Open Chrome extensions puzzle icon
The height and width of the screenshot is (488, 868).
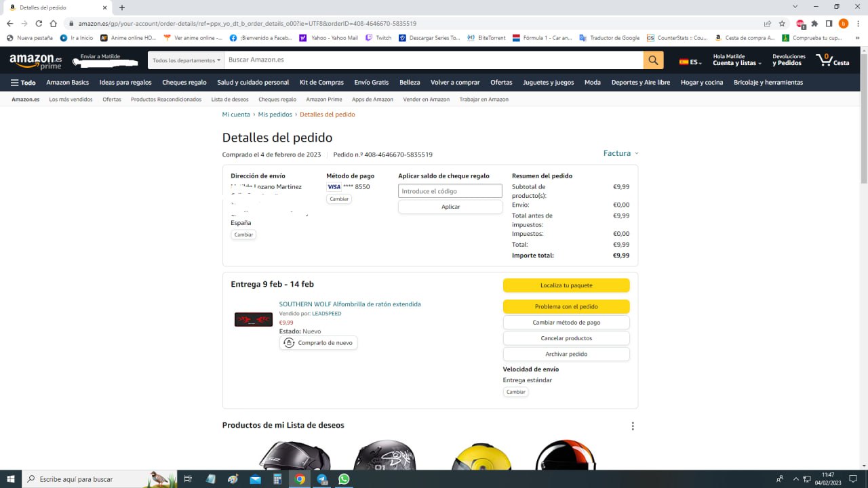(x=814, y=23)
